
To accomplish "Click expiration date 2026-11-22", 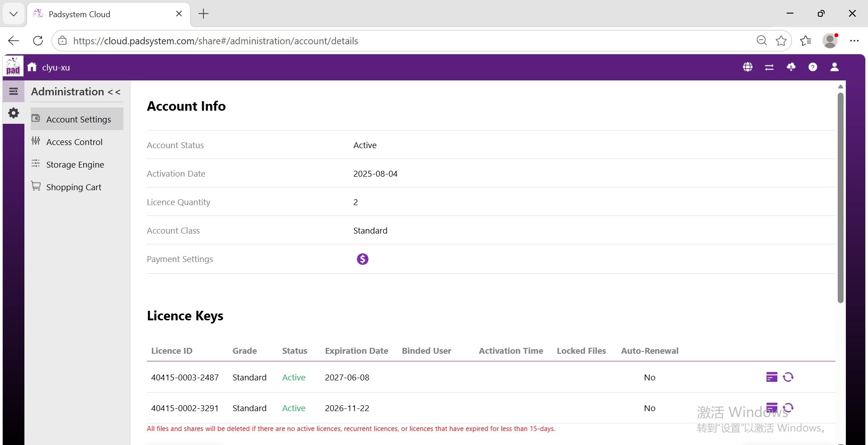I will tap(347, 408).
